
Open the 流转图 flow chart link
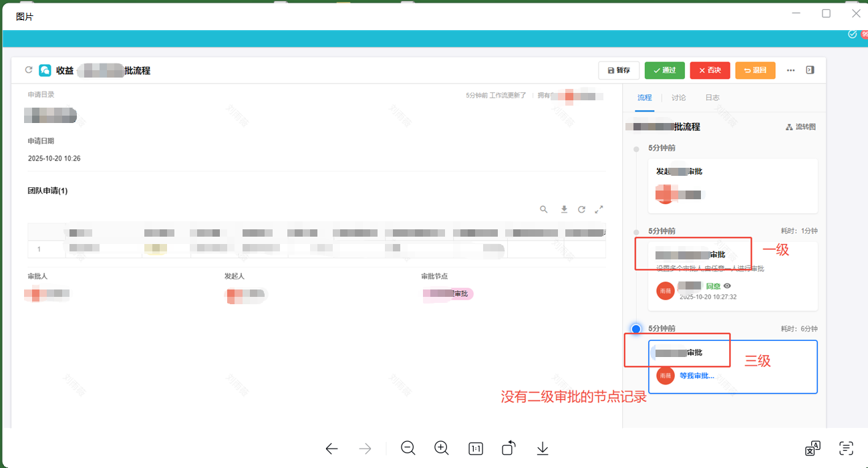[x=801, y=127]
